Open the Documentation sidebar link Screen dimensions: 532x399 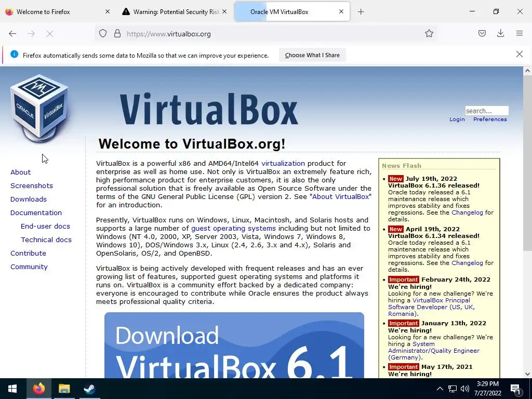36,212
